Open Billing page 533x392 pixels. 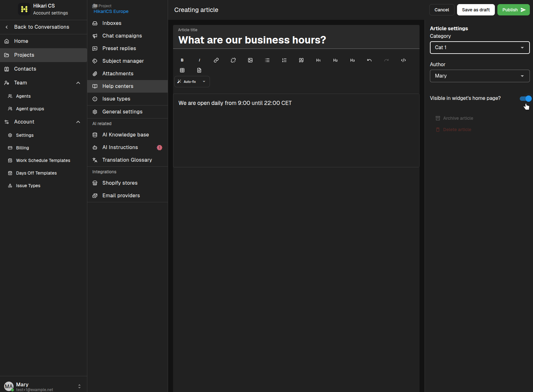[x=43, y=148]
